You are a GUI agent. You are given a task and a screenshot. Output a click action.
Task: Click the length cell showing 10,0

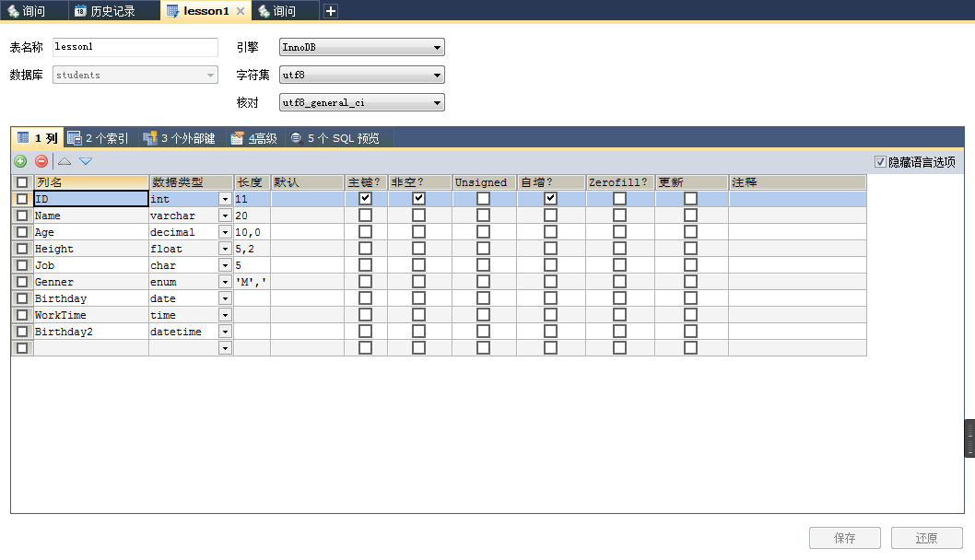(252, 232)
